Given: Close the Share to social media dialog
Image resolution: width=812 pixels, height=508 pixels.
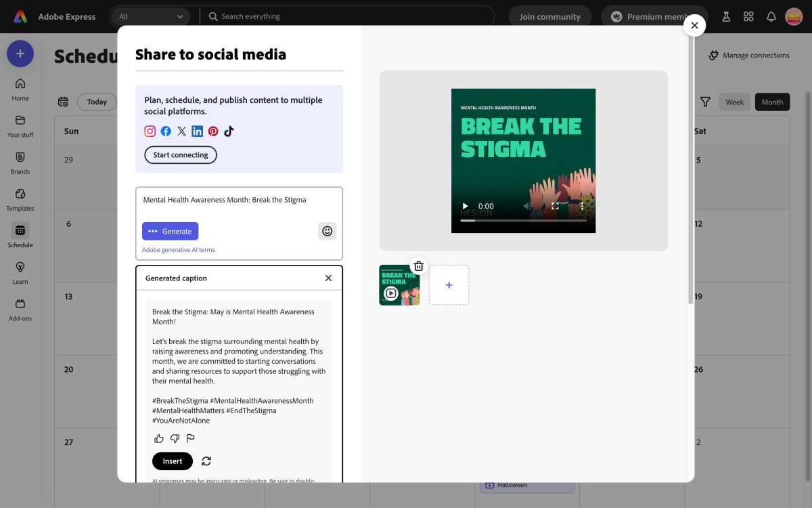Looking at the screenshot, I should click(694, 25).
